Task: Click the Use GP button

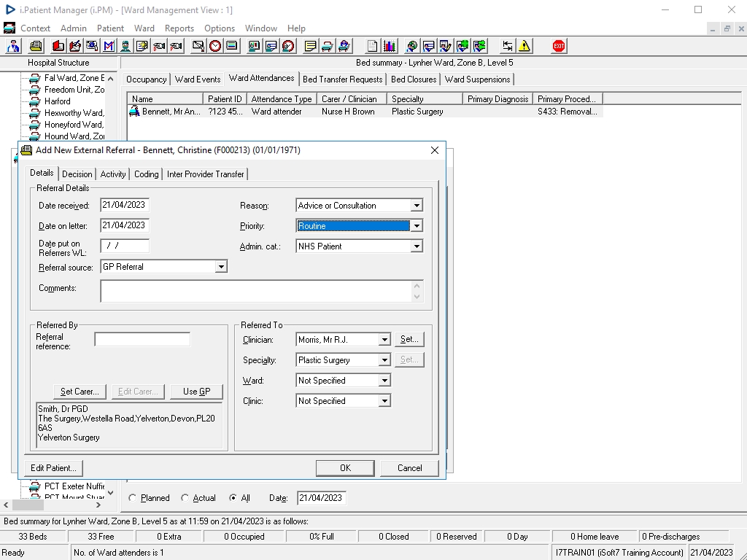Action: coord(196,392)
